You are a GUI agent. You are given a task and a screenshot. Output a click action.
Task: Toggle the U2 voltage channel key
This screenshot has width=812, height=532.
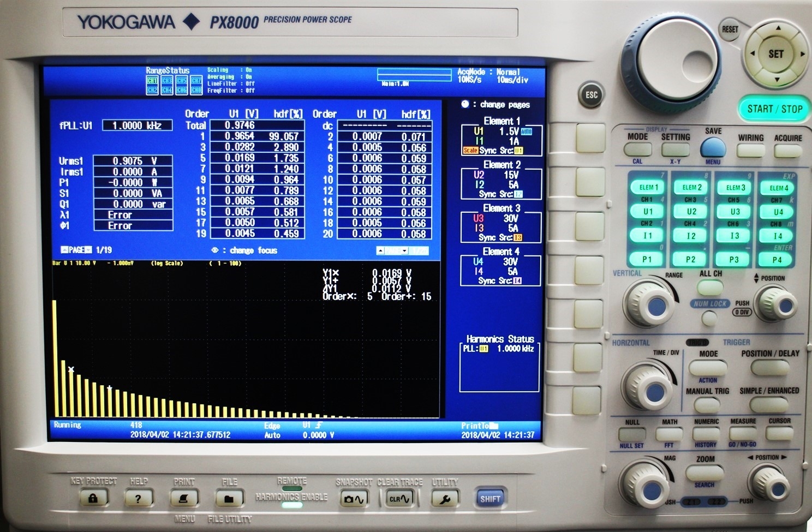691,212
